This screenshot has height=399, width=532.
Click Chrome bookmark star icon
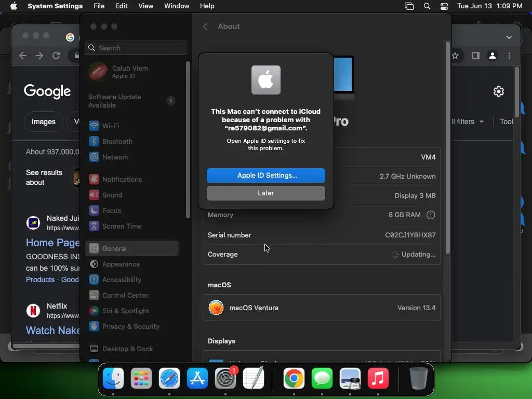click(x=456, y=56)
